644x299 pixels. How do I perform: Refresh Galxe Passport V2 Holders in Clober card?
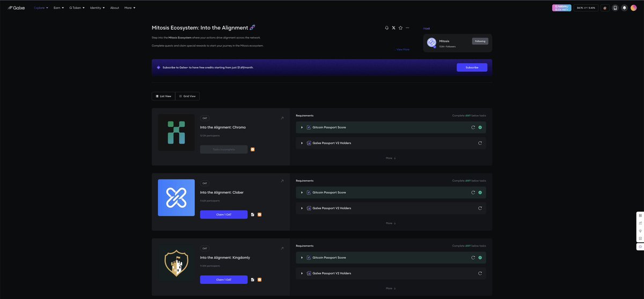480,208
